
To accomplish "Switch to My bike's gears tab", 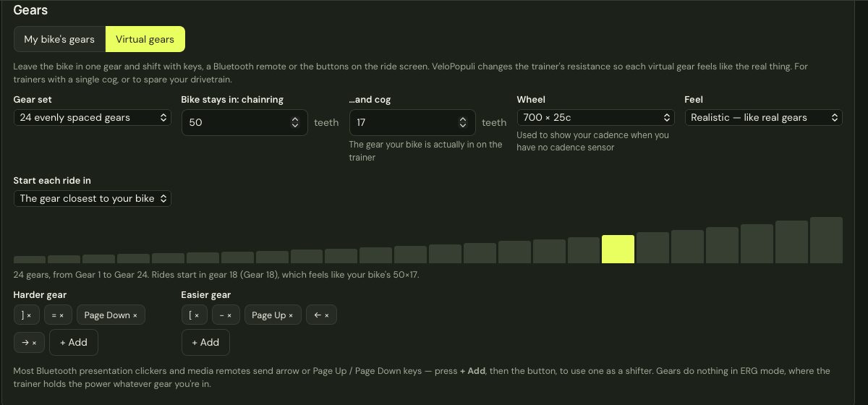I will [x=59, y=39].
